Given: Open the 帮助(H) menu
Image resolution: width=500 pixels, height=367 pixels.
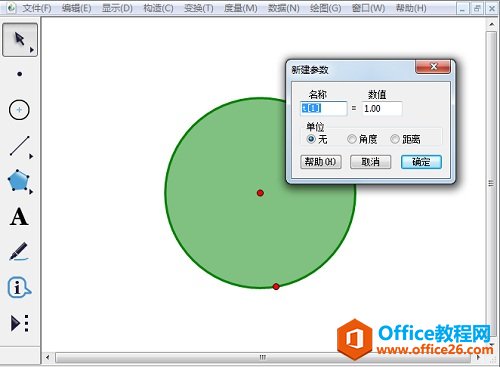Looking at the screenshot, I should click(411, 8).
